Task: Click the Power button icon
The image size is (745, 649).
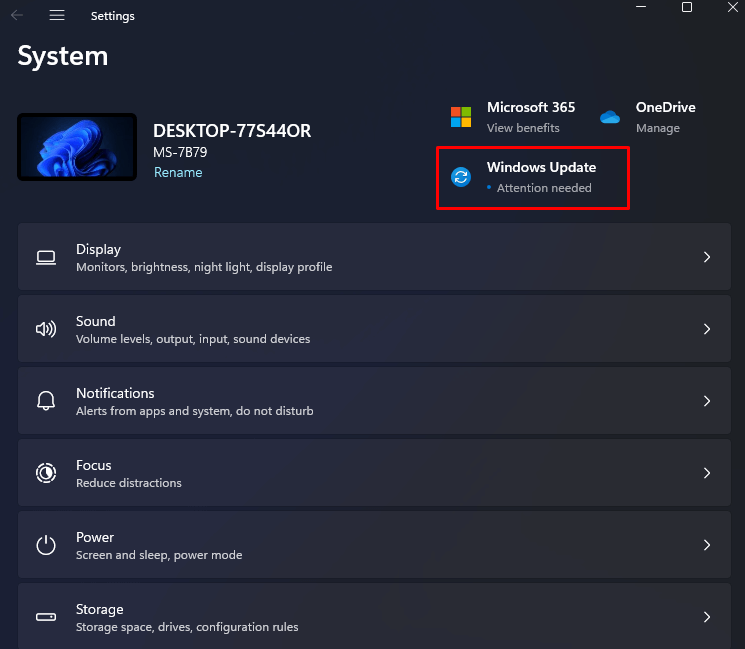Action: point(46,545)
